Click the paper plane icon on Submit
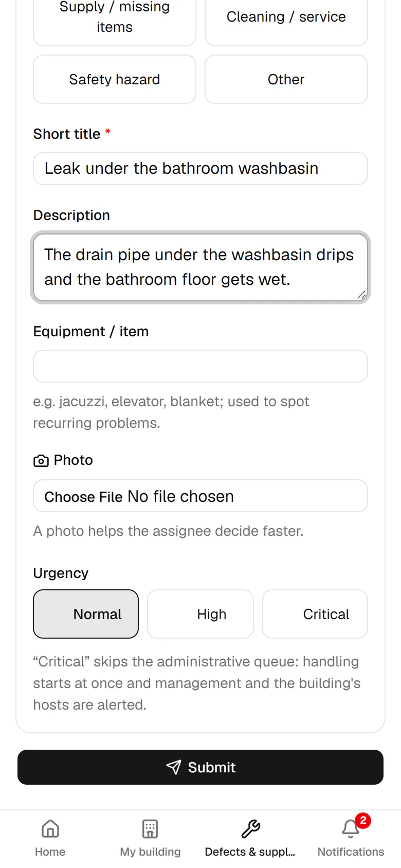The height and width of the screenshot is (868, 401). pos(174,767)
